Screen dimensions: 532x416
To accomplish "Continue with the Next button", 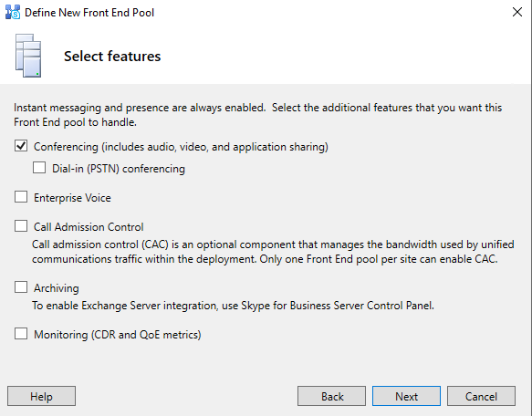I will coord(406,396).
